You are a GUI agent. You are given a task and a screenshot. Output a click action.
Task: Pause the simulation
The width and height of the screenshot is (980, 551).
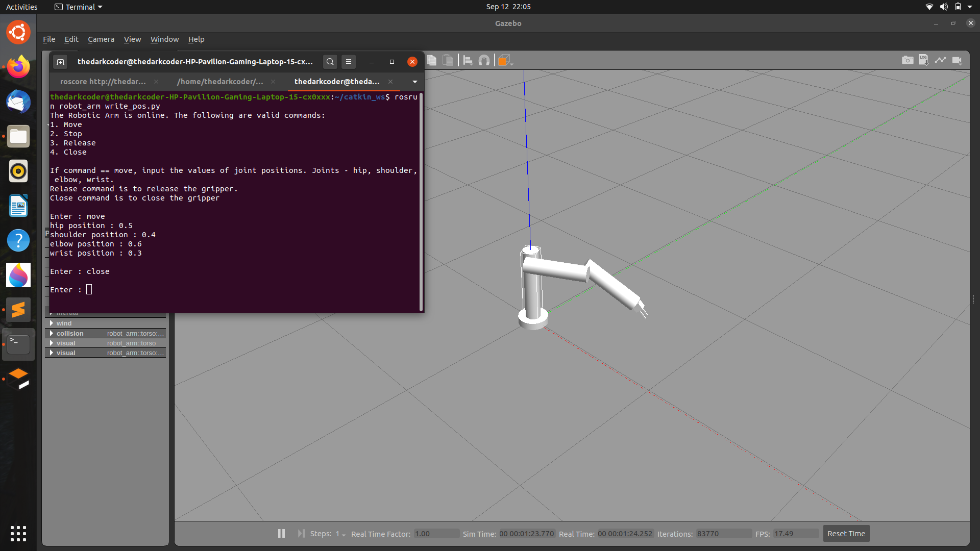[x=281, y=533]
